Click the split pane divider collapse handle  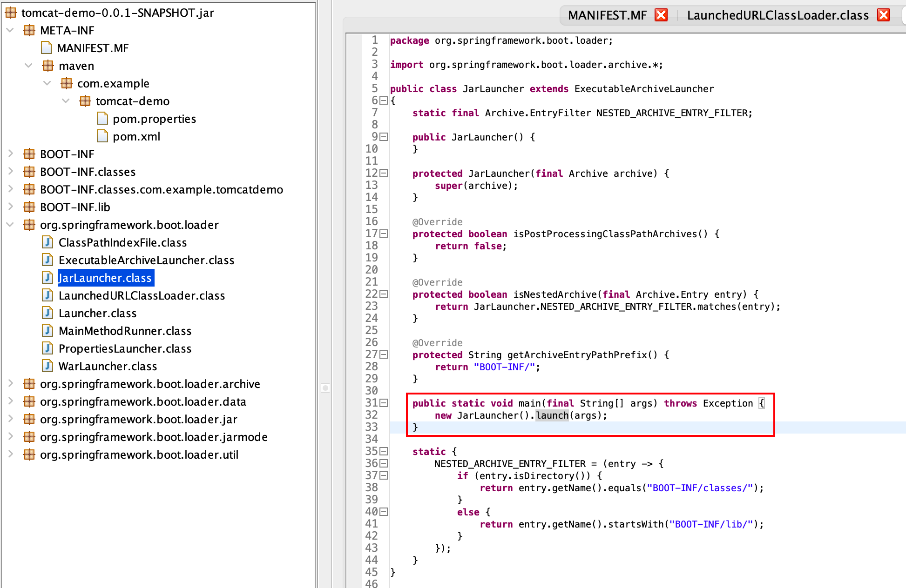[325, 388]
